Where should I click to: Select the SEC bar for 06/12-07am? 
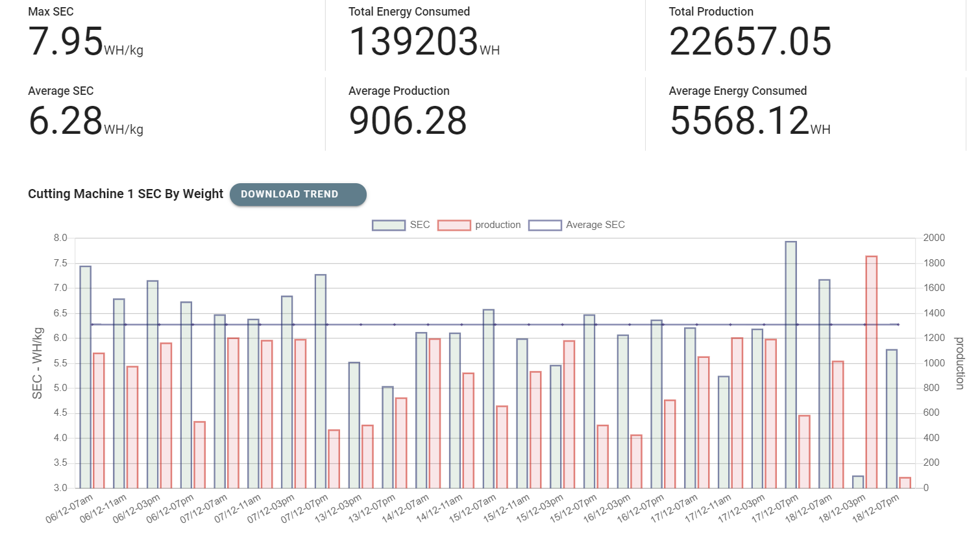[86, 377]
